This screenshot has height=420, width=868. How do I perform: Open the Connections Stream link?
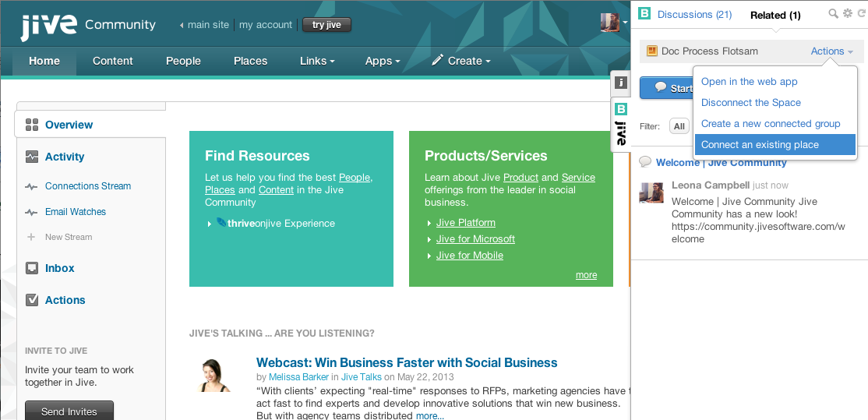coord(88,186)
